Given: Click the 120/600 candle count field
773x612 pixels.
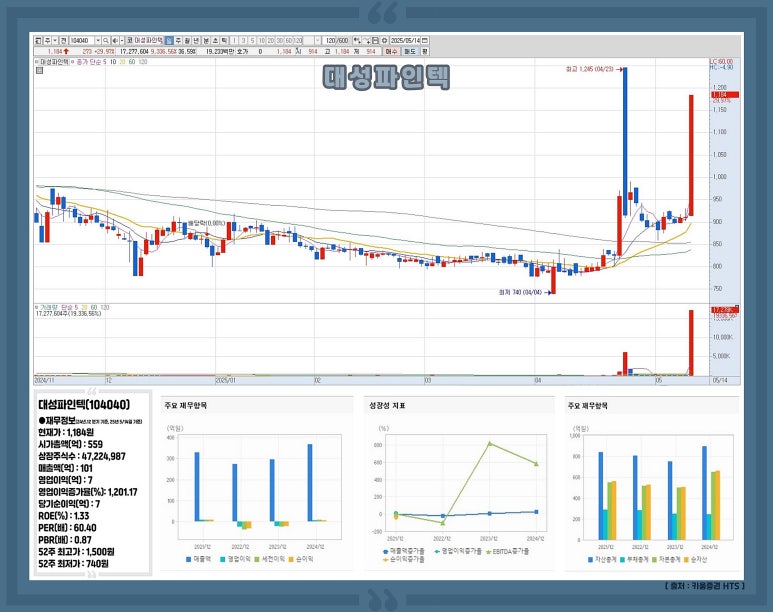Looking at the screenshot, I should point(338,40).
